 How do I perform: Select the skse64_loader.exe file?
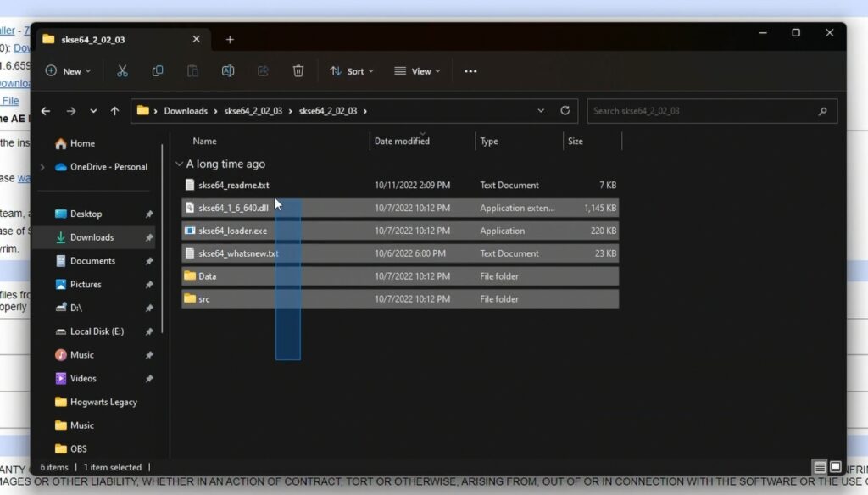232,231
